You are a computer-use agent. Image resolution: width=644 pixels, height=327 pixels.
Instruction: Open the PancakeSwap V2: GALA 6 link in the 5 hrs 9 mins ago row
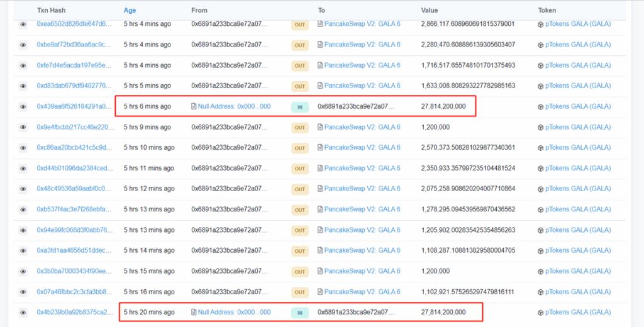click(x=362, y=127)
